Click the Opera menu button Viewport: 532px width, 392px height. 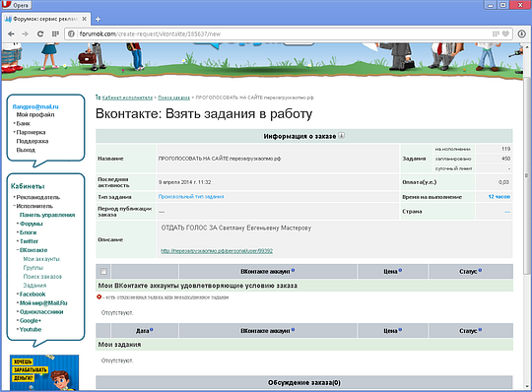(x=17, y=5)
